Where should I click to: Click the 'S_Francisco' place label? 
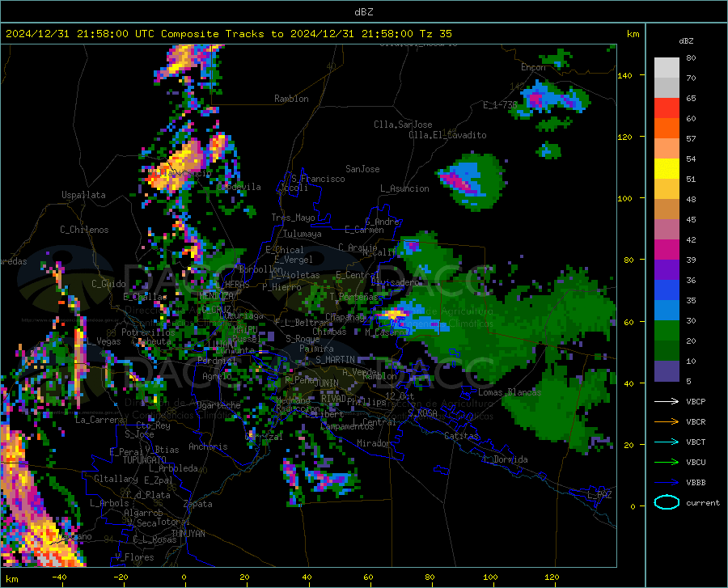318,179
